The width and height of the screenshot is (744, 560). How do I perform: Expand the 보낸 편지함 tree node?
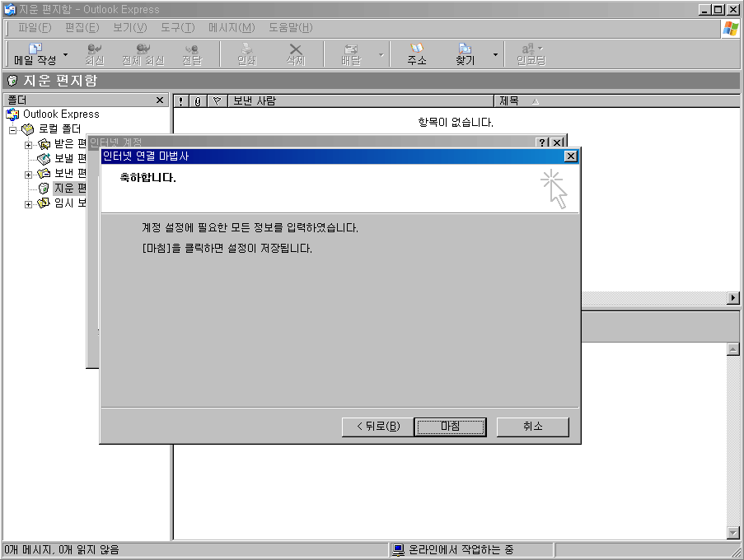pos(29,175)
